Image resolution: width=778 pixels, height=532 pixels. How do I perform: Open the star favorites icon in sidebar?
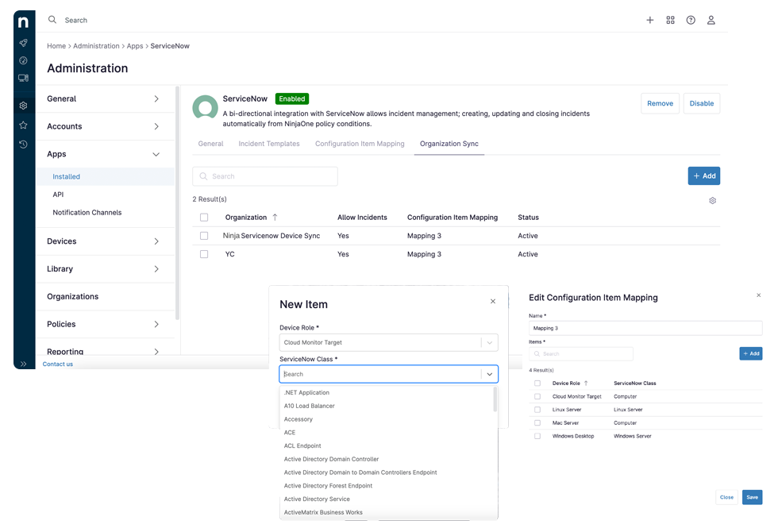click(24, 125)
